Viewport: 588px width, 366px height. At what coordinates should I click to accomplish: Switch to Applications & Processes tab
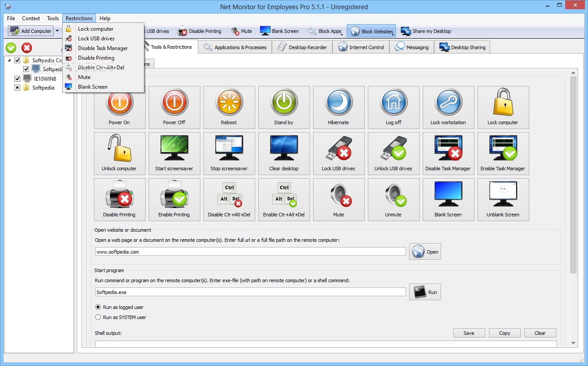[235, 47]
